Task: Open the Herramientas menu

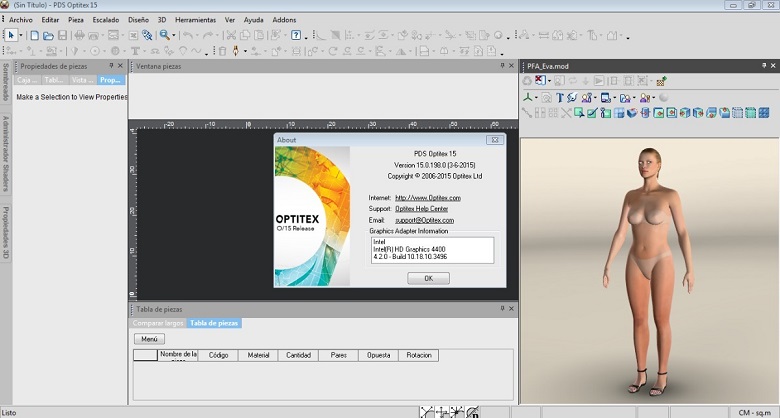Action: pos(195,20)
